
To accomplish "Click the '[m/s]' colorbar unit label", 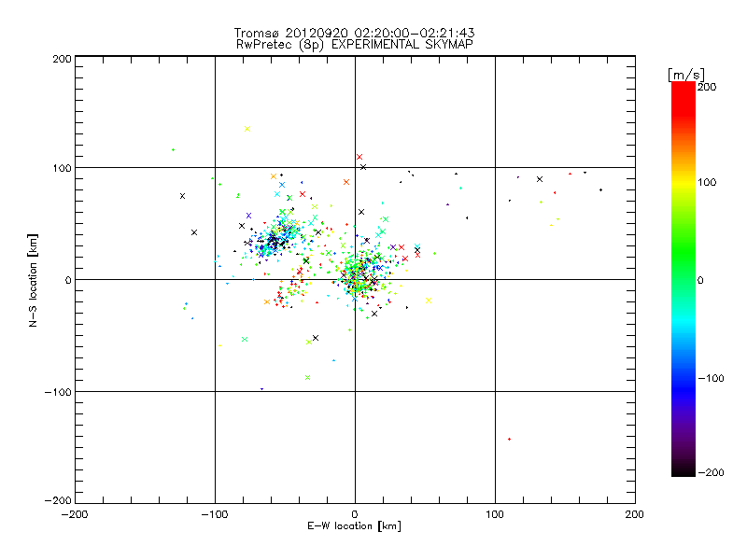I will 685,75.
